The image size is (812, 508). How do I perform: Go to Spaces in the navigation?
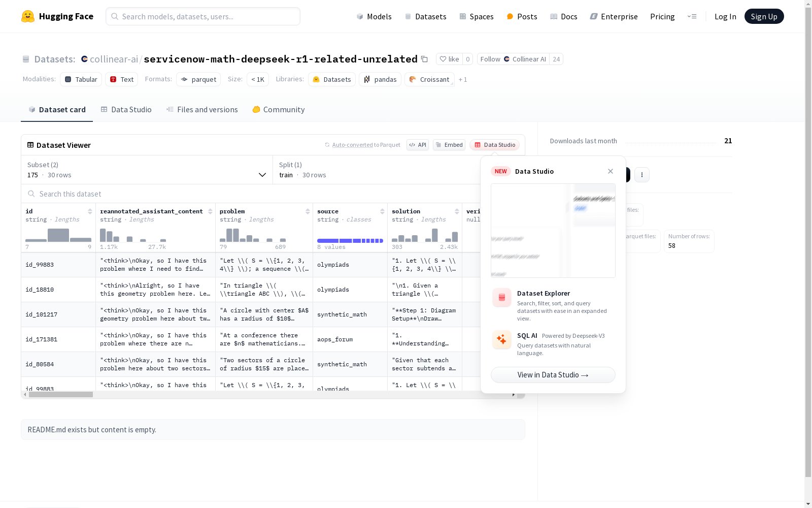pos(477,16)
